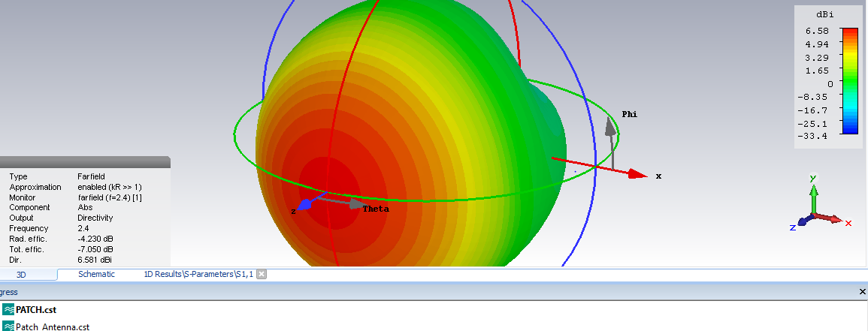The width and height of the screenshot is (868, 331).
Task: Click the 4.94 legend value
Action: 817,44
